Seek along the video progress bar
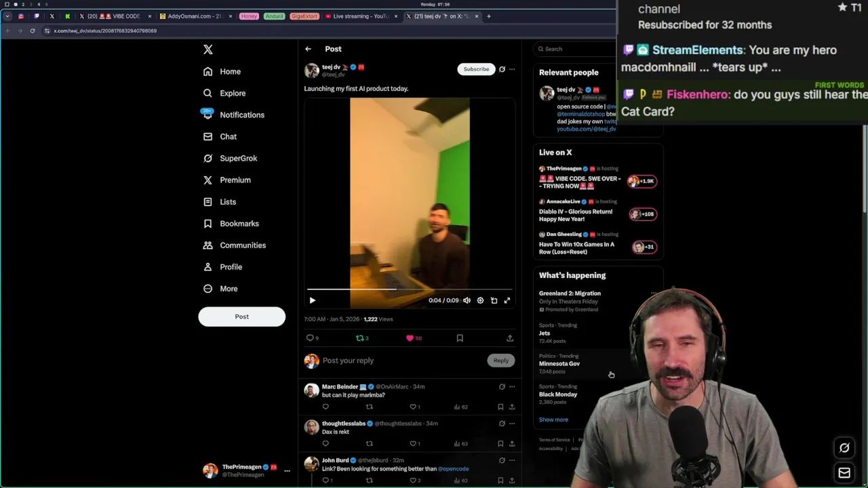Viewport: 868px width, 488px height. tap(410, 289)
